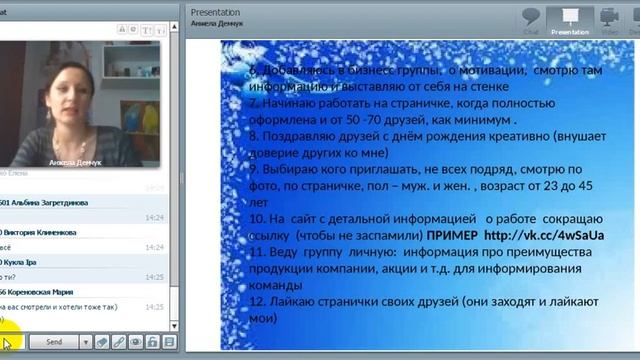Click the chat message input field
This screenshot has width=640, height=360.
(x=12, y=342)
